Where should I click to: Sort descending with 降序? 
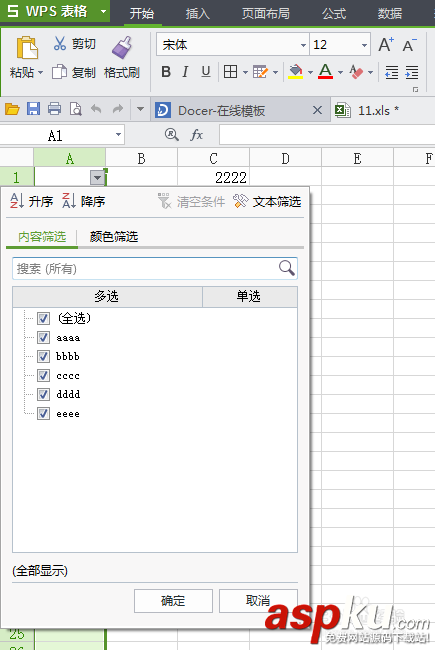pyautogui.click(x=83, y=201)
